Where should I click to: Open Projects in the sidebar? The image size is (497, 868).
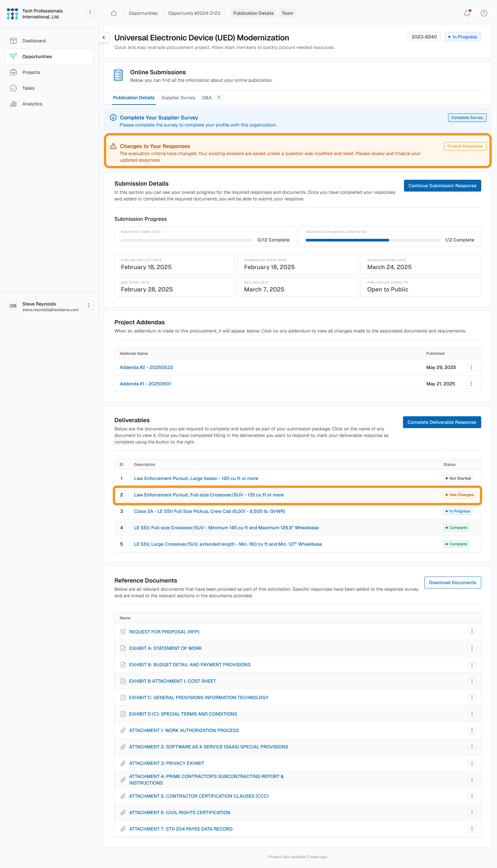31,72
